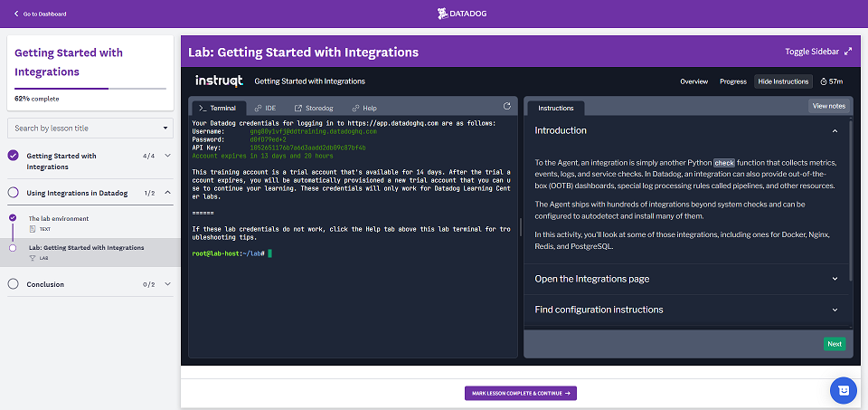
Task: Click 'Getting Started with Integrations' instruqt title
Action: [x=309, y=81]
